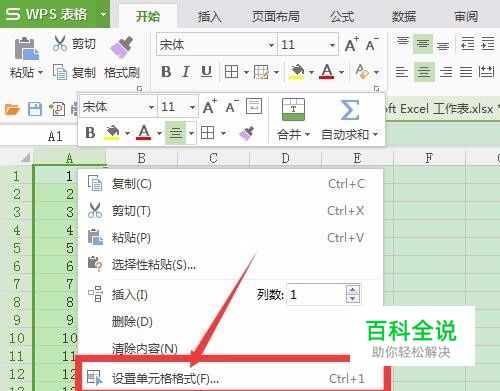The image size is (500, 391).
Task: Toggle wrap text in the mini toolbar
Action: (x=254, y=106)
